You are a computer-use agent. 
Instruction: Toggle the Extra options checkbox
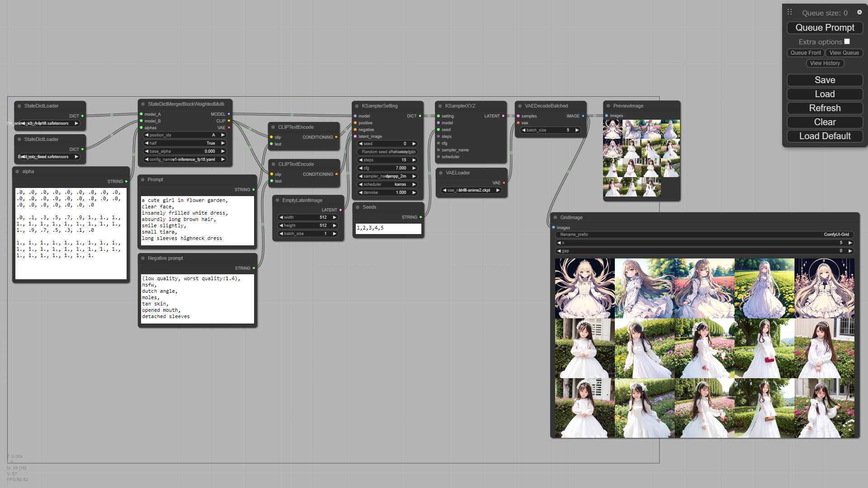(847, 41)
